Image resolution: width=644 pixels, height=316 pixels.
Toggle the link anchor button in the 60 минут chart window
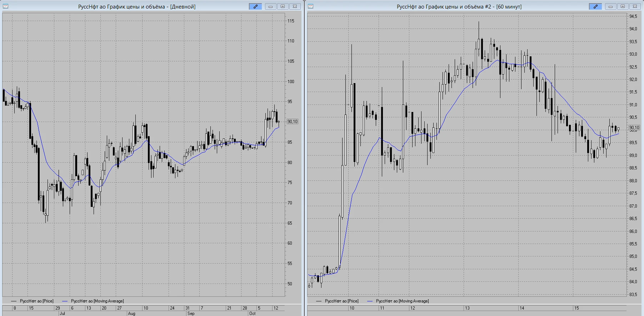(x=595, y=6)
